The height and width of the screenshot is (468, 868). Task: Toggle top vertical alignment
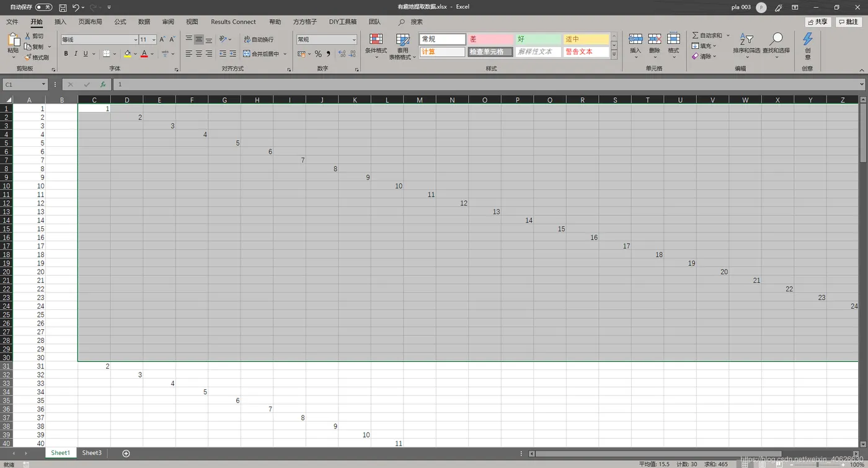tap(188, 39)
